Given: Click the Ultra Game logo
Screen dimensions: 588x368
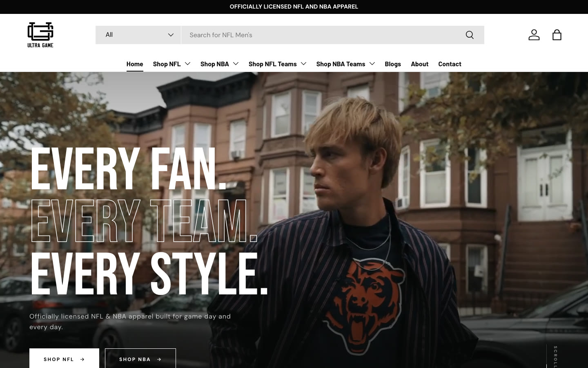Looking at the screenshot, I should [40, 35].
